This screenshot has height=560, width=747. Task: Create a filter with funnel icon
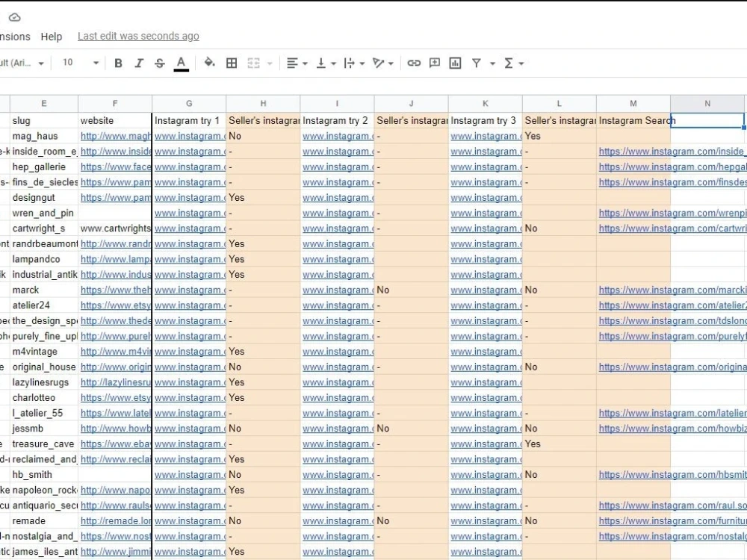pos(477,63)
